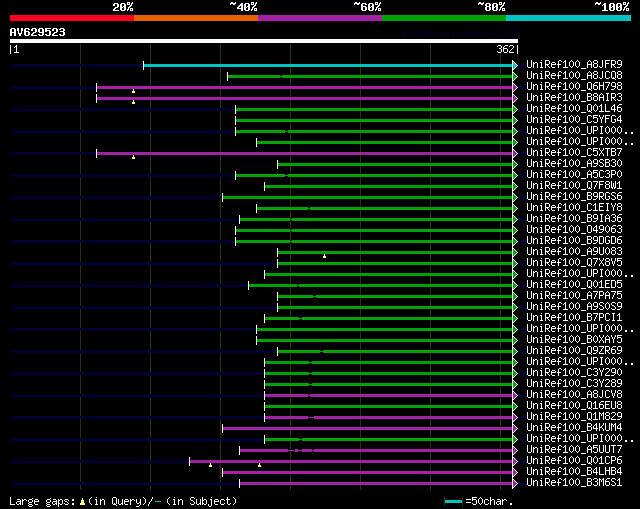Click the purple ~60% identity legend segment
The image size is (640, 509).
point(320,18)
